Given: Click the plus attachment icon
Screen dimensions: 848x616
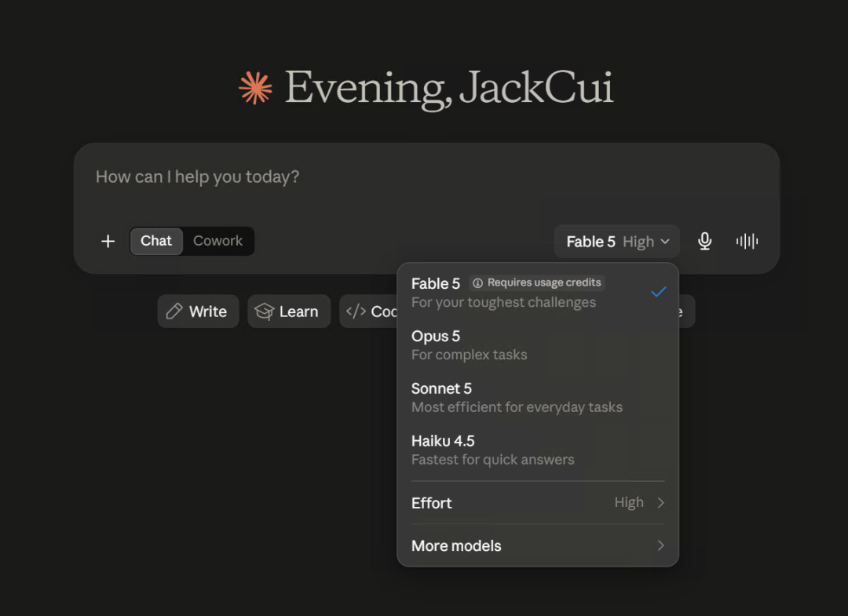Looking at the screenshot, I should tap(108, 241).
